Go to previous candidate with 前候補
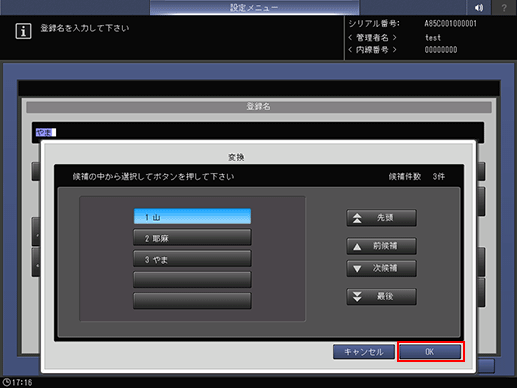This screenshot has height=388, width=517. point(381,246)
